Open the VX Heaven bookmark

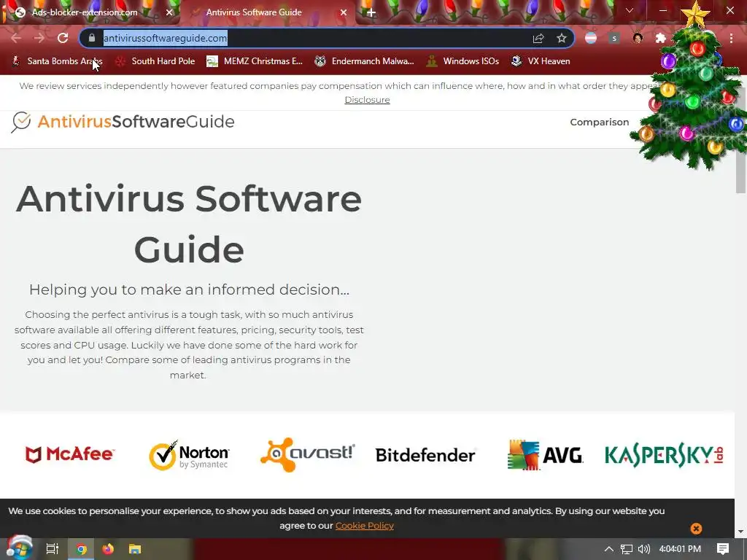click(x=541, y=61)
